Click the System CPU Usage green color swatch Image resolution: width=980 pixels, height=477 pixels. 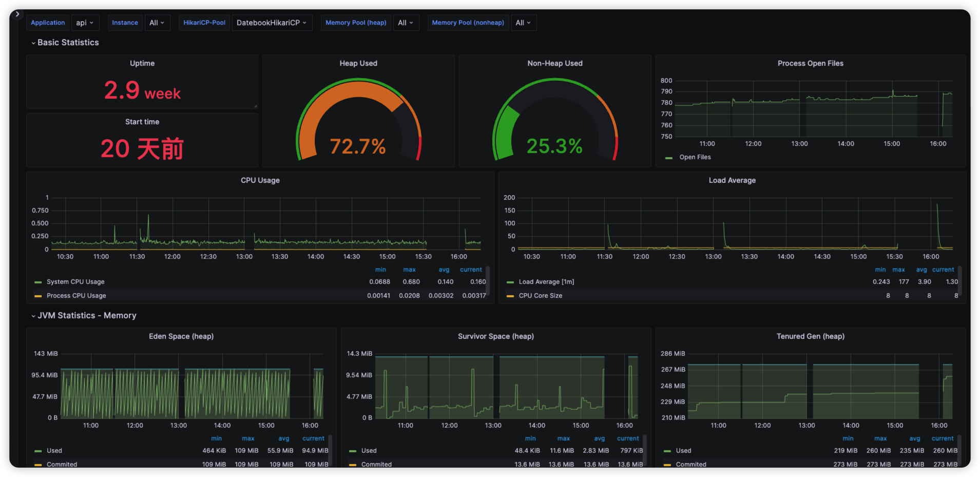38,282
